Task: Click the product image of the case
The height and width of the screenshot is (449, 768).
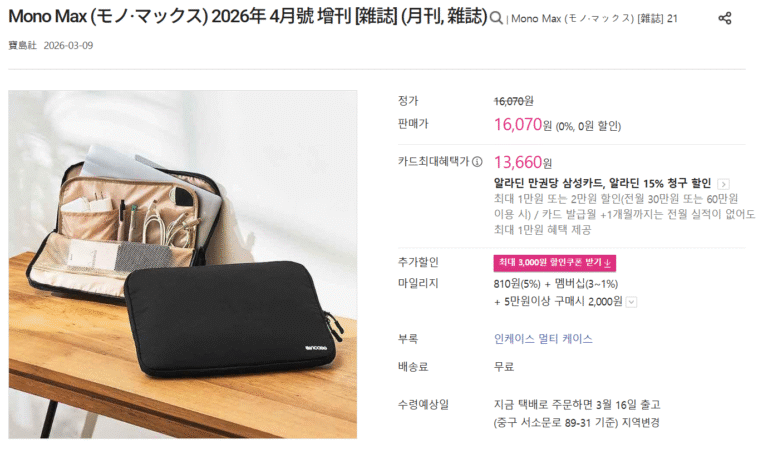Action: (x=183, y=264)
